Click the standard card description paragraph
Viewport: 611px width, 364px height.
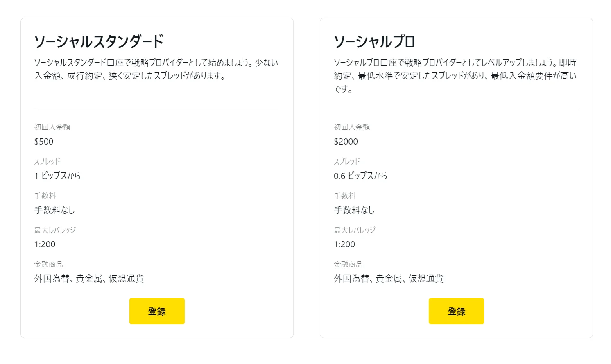[156, 69]
